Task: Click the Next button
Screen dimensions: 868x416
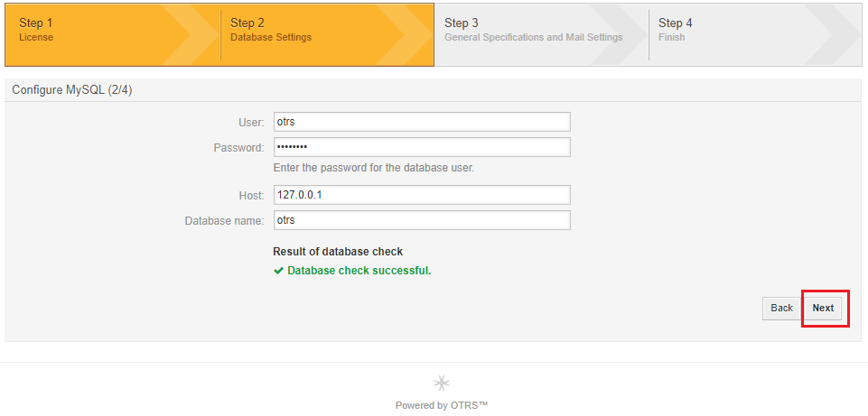Action: click(x=823, y=308)
